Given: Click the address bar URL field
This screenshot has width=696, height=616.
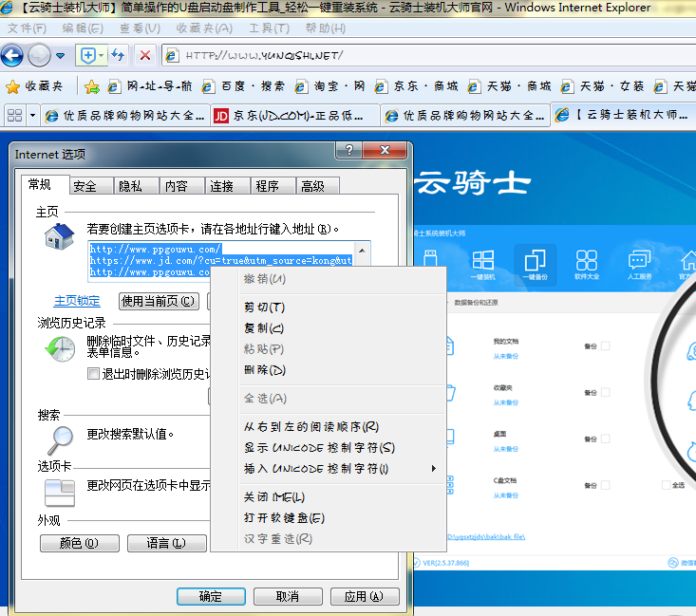Looking at the screenshot, I should click(429, 55).
